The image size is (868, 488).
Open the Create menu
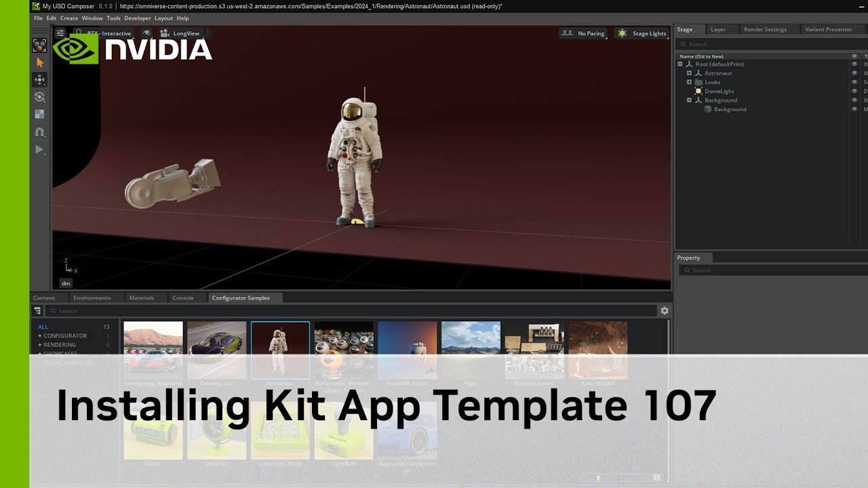69,18
